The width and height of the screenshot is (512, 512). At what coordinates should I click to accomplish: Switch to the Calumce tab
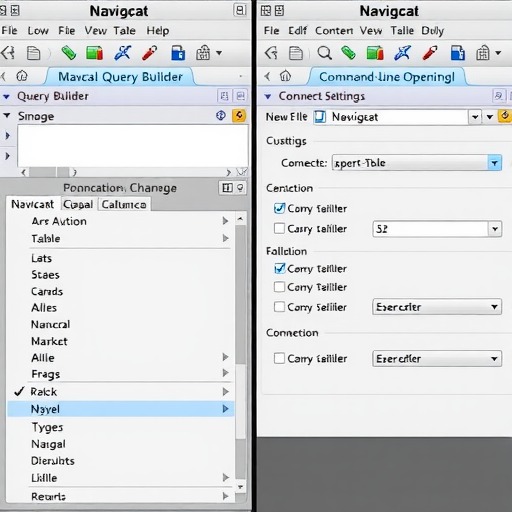tap(124, 204)
